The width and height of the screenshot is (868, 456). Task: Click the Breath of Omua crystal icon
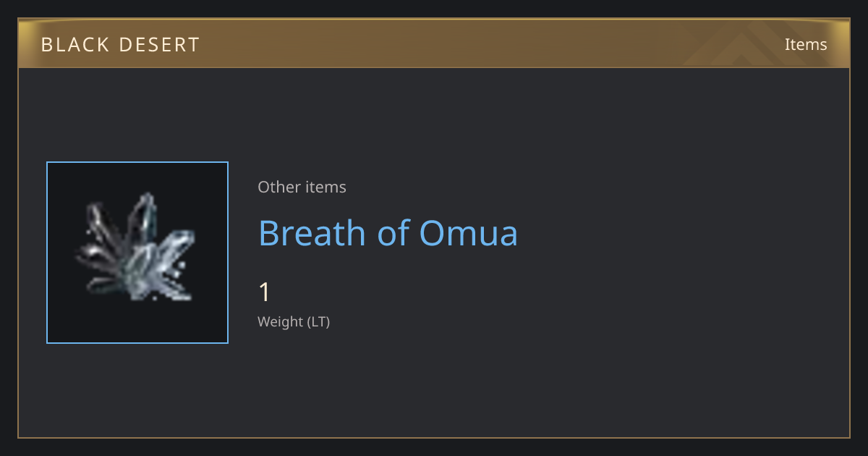(x=137, y=248)
